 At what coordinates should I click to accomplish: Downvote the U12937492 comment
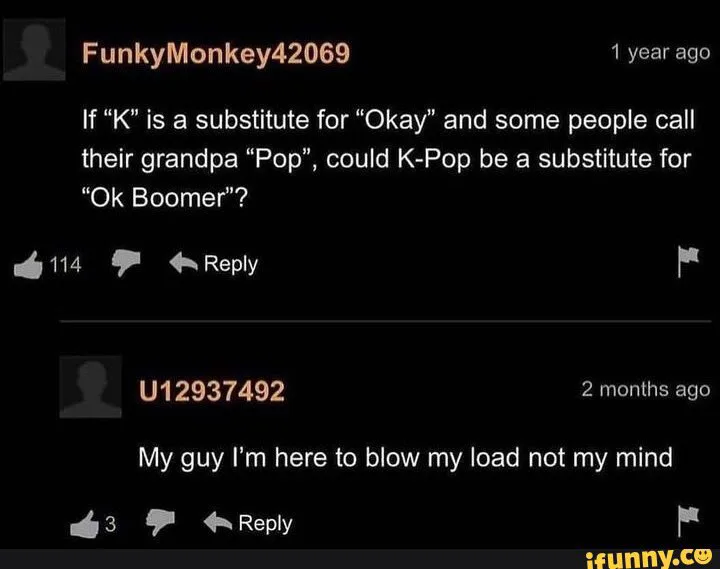coord(160,522)
